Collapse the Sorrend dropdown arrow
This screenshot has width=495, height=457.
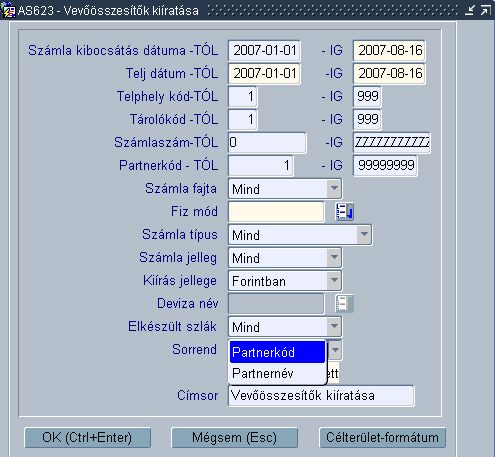(335, 350)
